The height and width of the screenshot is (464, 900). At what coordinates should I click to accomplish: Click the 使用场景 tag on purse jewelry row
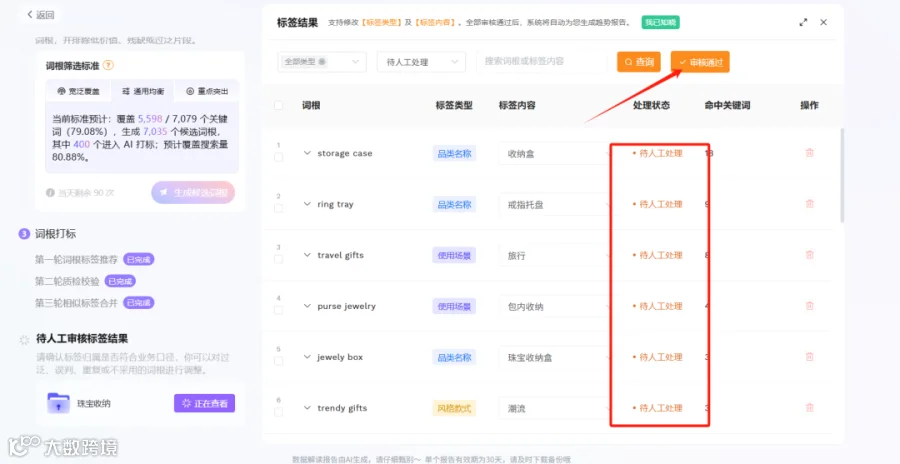tap(454, 307)
